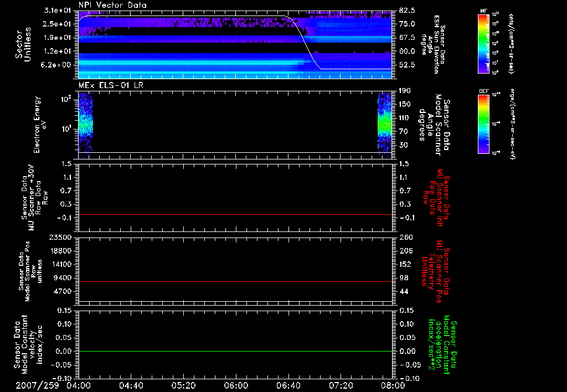Click the red 'MU Scanner Pos Telemetry' label
Screen dimensions: 567x392
click(435, 272)
